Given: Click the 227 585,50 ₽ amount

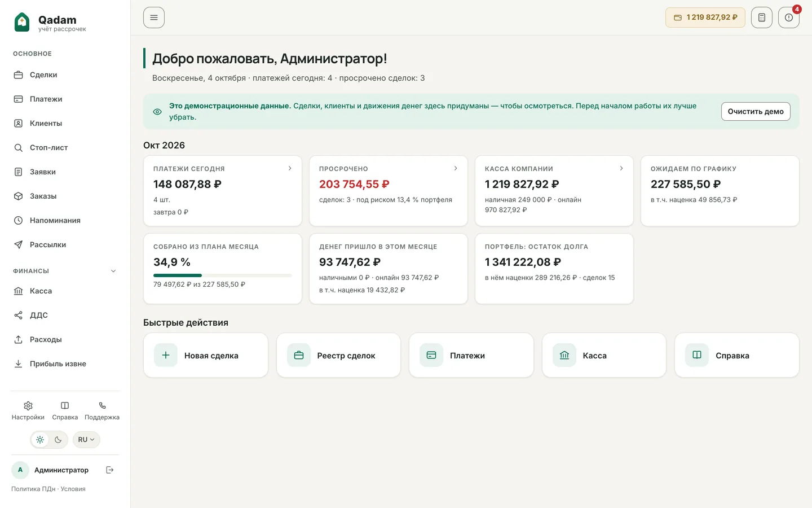Looking at the screenshot, I should [686, 185].
